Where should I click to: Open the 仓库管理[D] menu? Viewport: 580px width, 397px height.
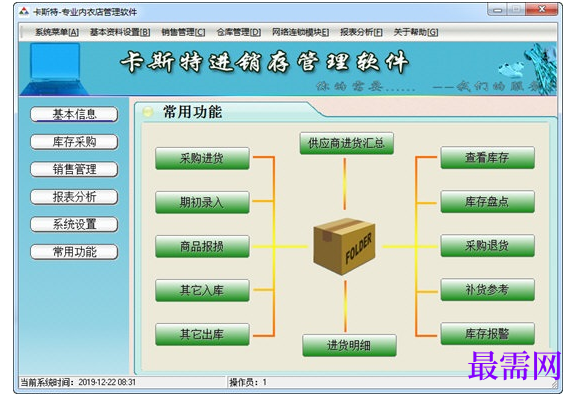point(239,32)
